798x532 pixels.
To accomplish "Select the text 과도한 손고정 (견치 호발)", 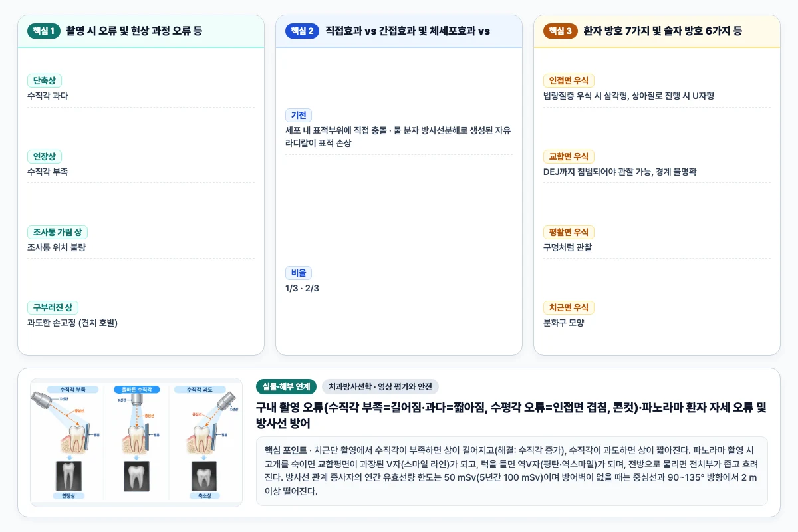I will point(72,323).
